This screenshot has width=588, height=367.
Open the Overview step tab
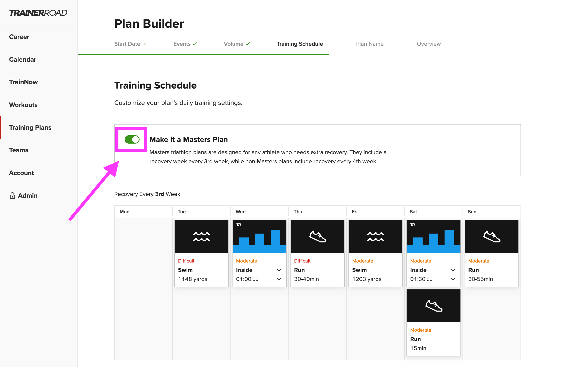pos(429,44)
